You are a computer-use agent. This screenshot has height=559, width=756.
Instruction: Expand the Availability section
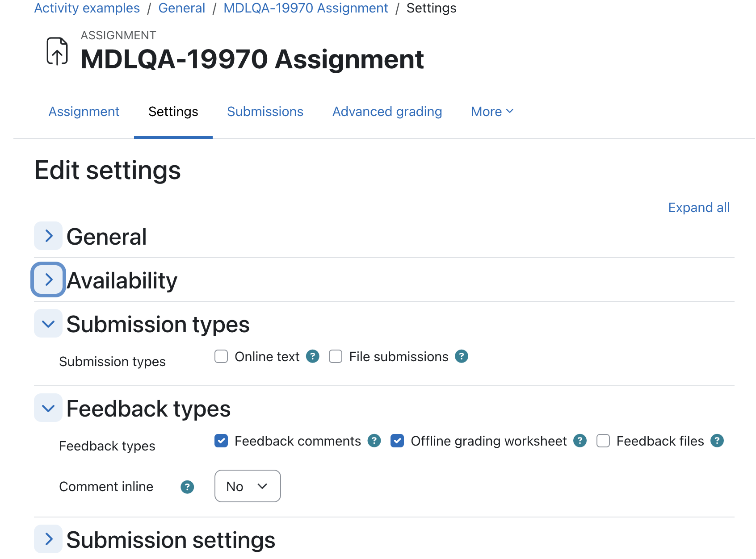(x=48, y=279)
